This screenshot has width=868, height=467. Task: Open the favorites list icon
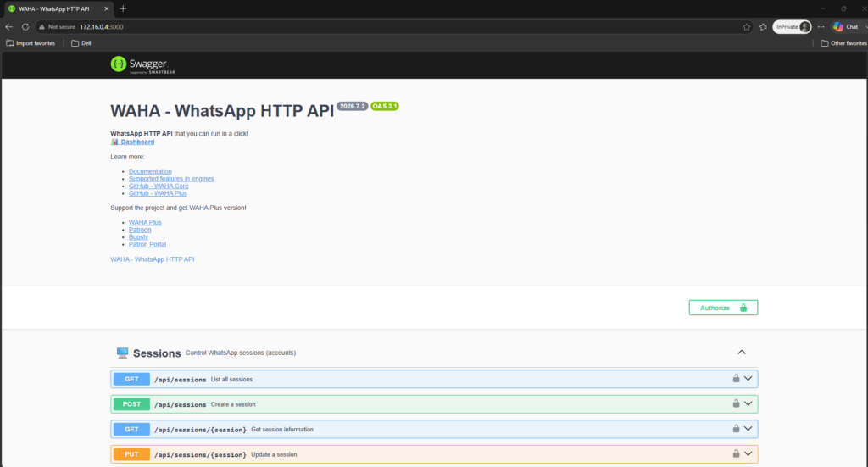coord(764,26)
